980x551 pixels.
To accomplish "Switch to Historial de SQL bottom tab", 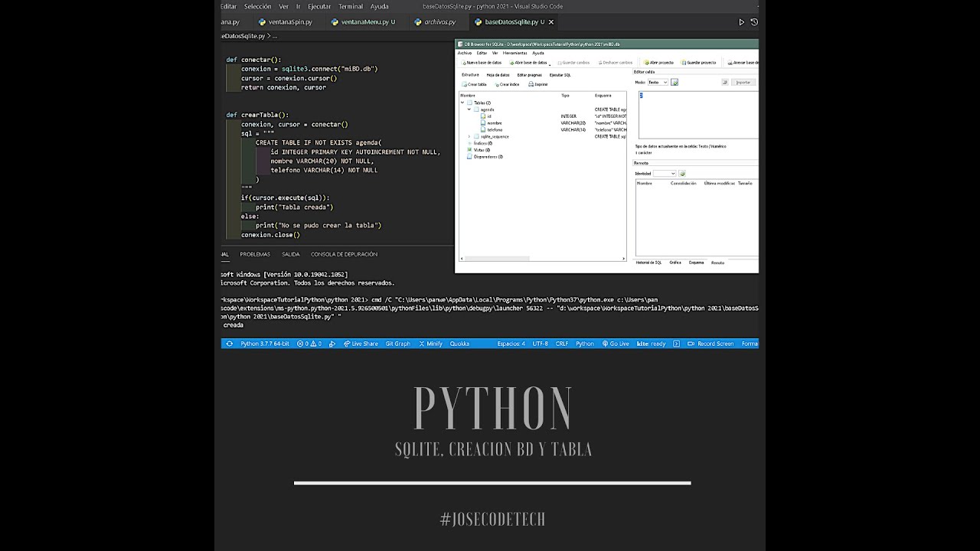I will pos(648,262).
